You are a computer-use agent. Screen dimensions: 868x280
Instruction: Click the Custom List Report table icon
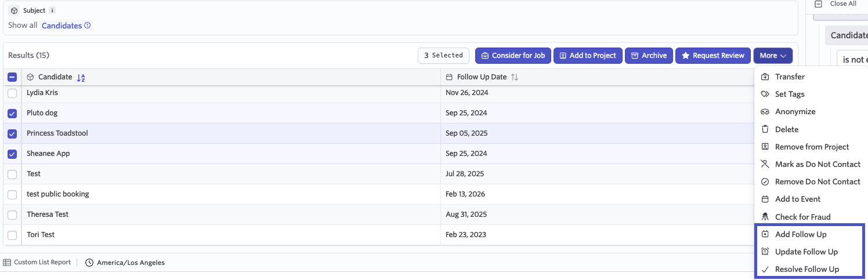tap(7, 263)
